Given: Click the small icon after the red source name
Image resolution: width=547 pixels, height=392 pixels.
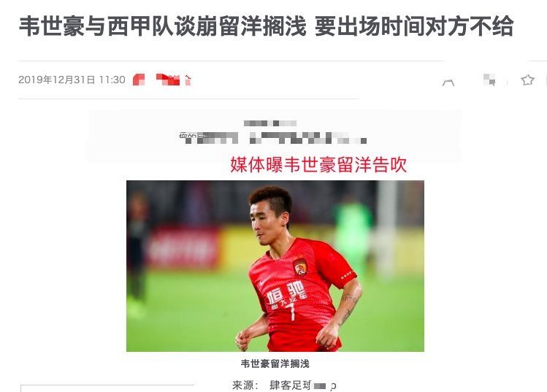Looking at the screenshot, I should tap(188, 80).
